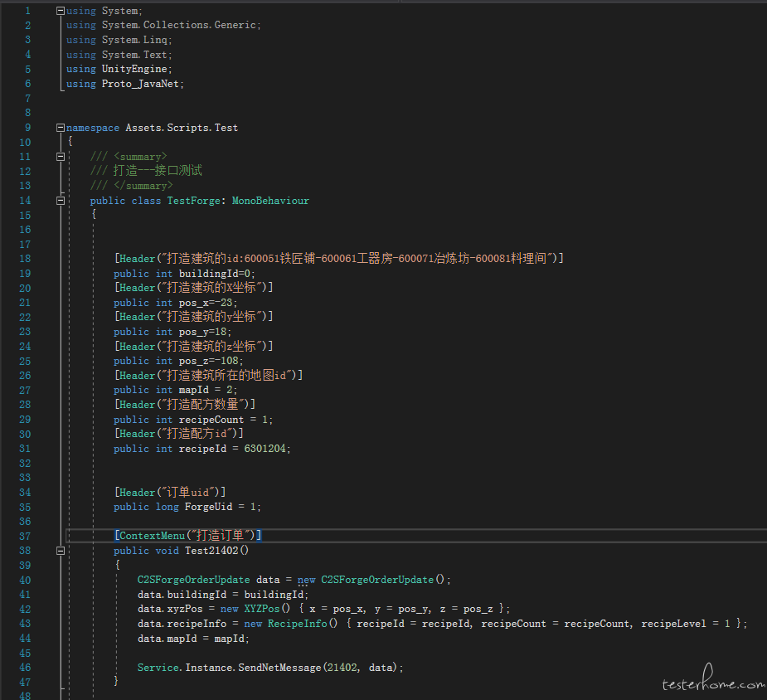This screenshot has height=700, width=767.
Task: Click the 'using System;' line
Action: (104, 11)
